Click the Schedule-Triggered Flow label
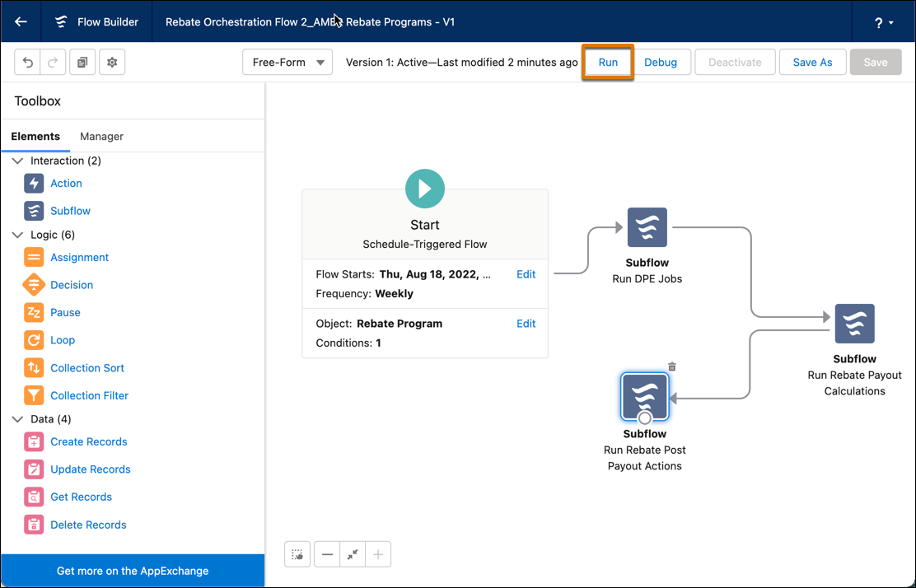 point(425,244)
